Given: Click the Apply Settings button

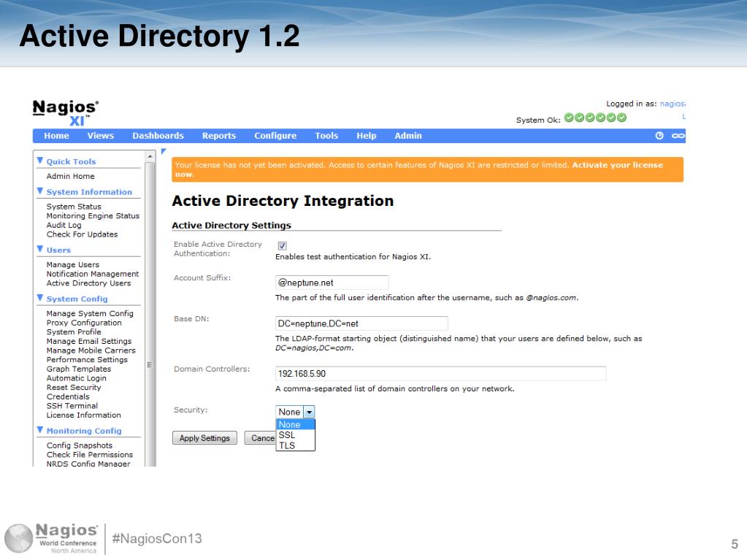Looking at the screenshot, I should point(204,438).
